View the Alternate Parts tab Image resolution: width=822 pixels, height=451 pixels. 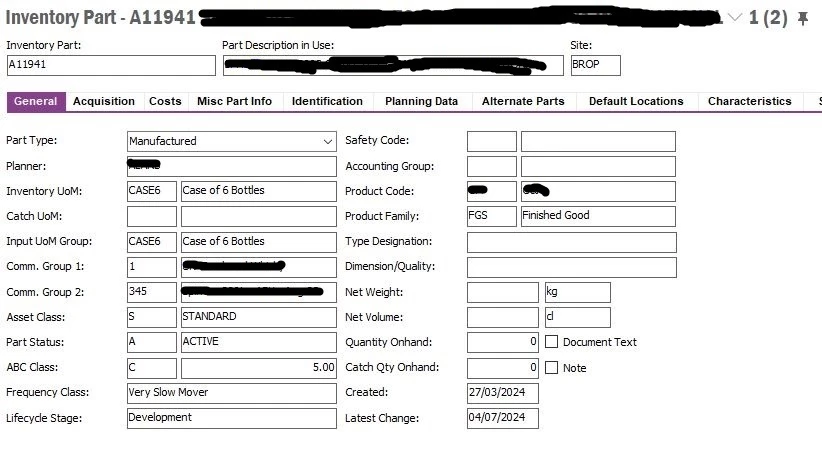pos(523,101)
